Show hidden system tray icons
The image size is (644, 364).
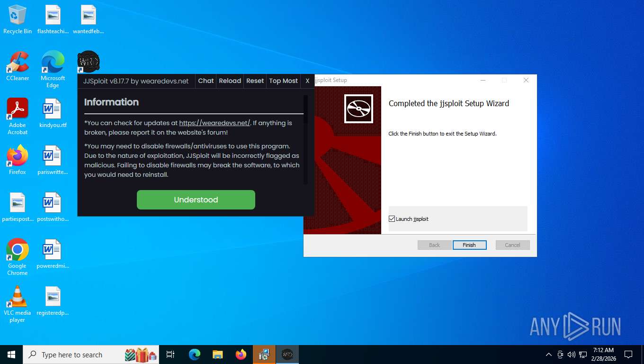pos(549,355)
